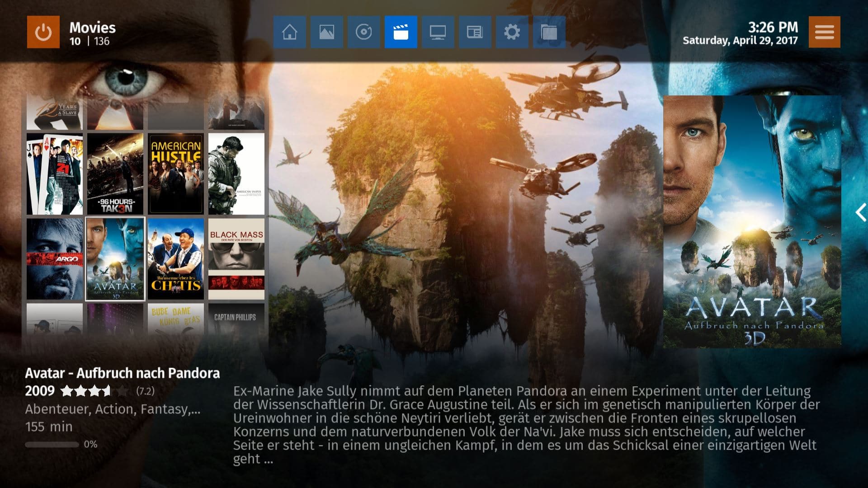Select the American Sniper poster
868x488 pixels.
click(x=236, y=174)
